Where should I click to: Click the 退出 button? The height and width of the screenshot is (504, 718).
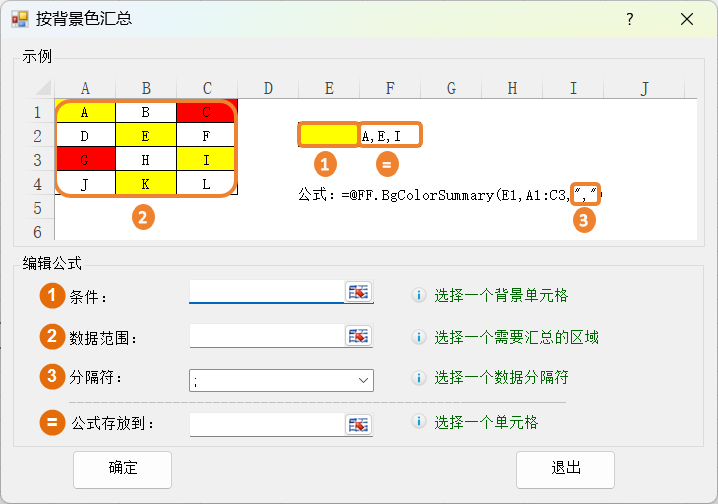[x=566, y=468]
